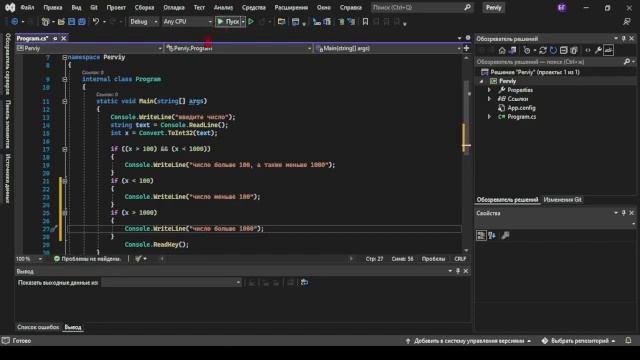The image size is (640, 360).
Task: Click the Show All Files icon in Solution Explorer
Action: pos(574,50)
